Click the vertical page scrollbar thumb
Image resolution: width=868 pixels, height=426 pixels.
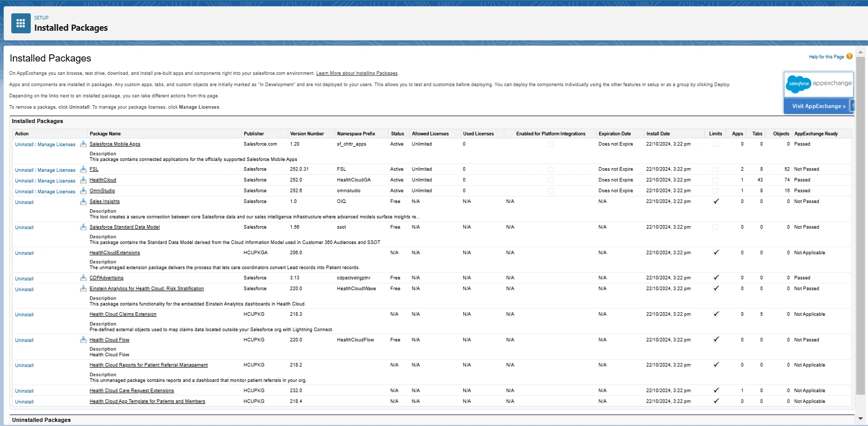coord(860,226)
